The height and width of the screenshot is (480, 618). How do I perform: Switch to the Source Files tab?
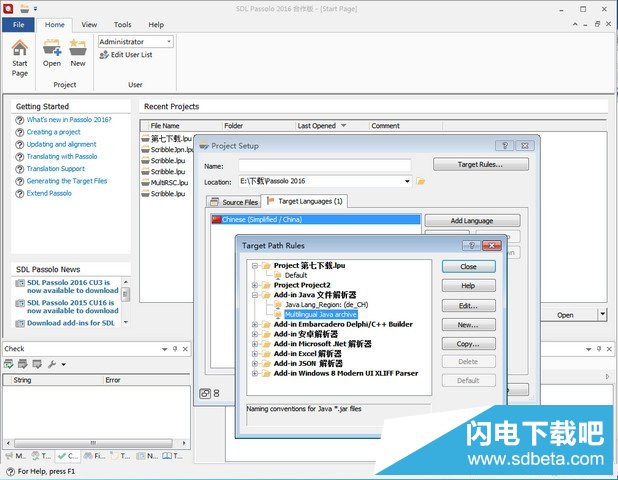click(x=234, y=202)
